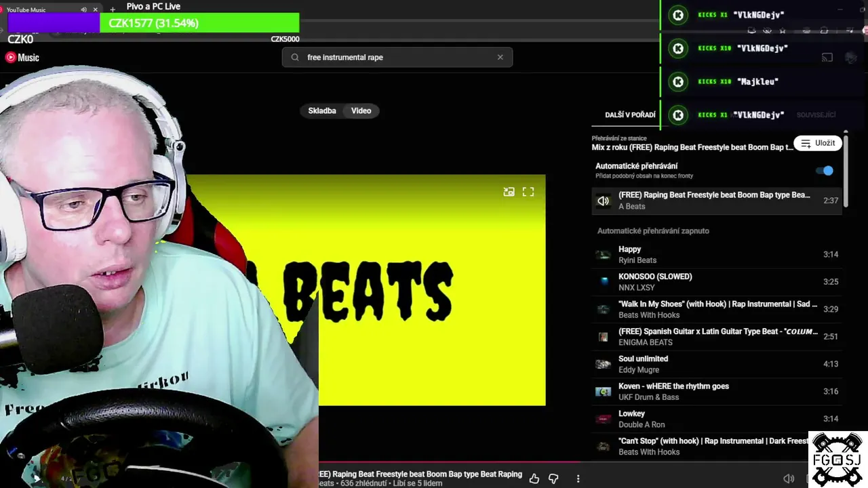This screenshot has height=488, width=868.
Task: Click the thumbnail of the ENIGMA BEATS track
Action: (x=603, y=337)
